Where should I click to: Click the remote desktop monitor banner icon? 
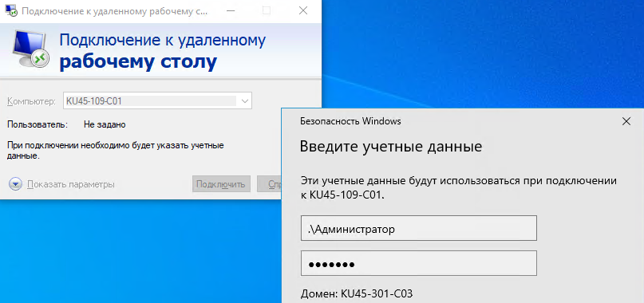[31, 49]
